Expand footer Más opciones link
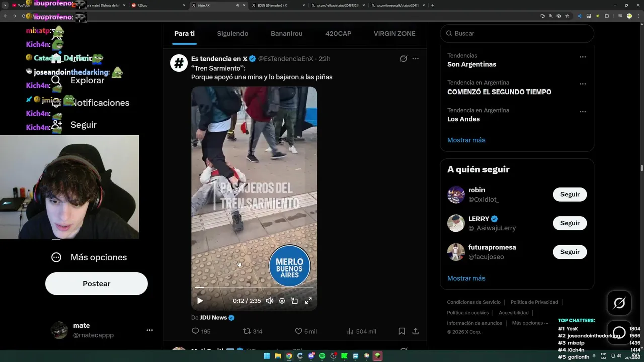 point(530,323)
